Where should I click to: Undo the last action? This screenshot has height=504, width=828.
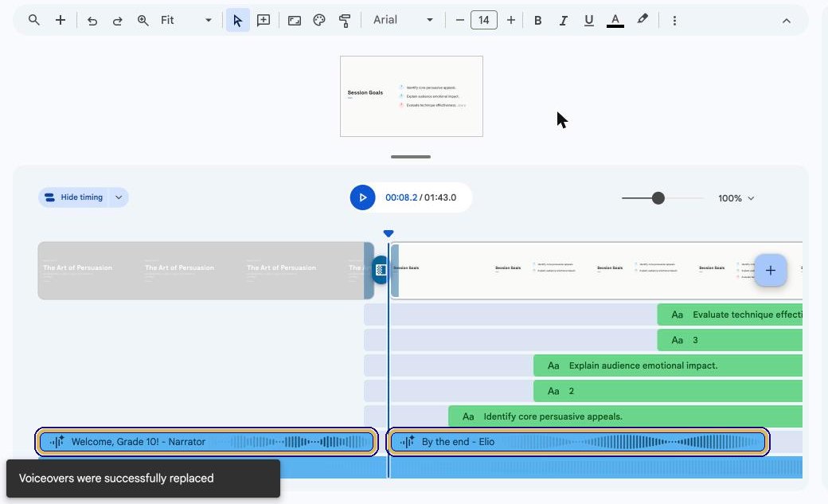(92, 21)
